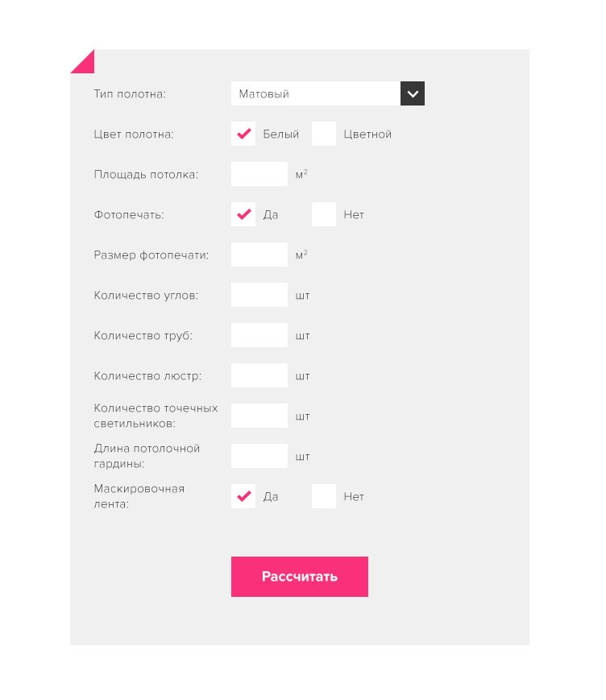
Task: Check Нет for Фотопечать
Action: (x=324, y=214)
